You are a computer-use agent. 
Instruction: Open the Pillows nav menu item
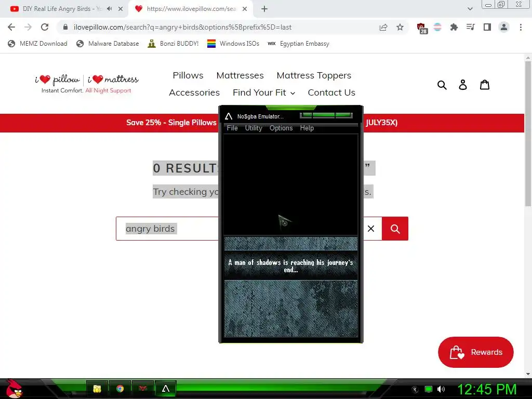coord(188,75)
